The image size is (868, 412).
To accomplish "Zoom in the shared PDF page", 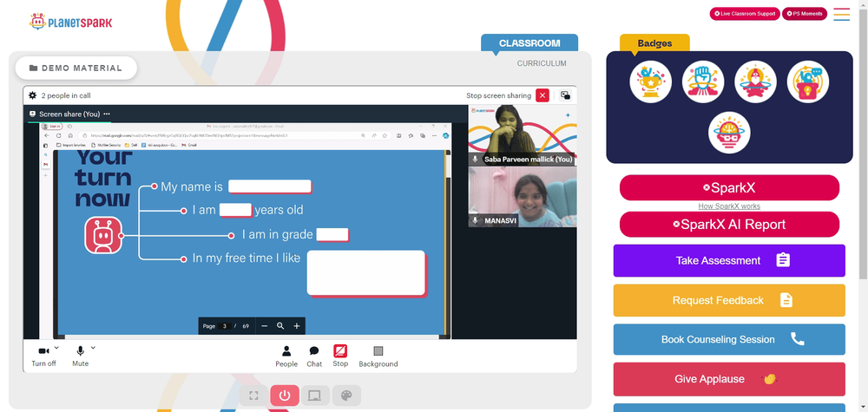I will pos(297,326).
